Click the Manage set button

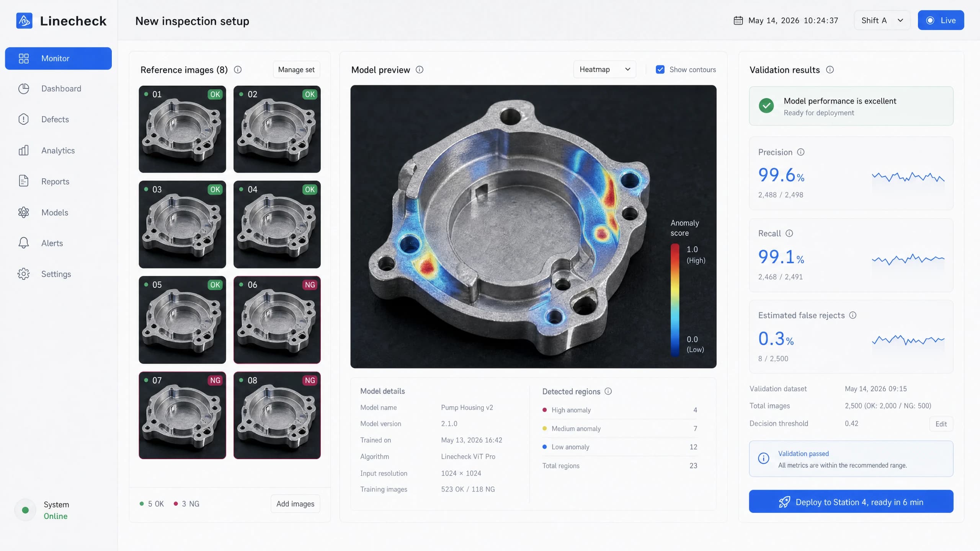point(296,70)
